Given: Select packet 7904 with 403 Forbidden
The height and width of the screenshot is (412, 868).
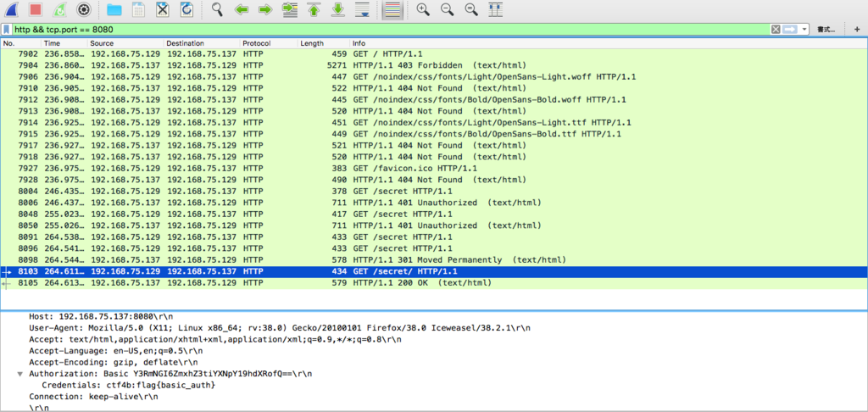Looking at the screenshot, I should tap(433, 65).
